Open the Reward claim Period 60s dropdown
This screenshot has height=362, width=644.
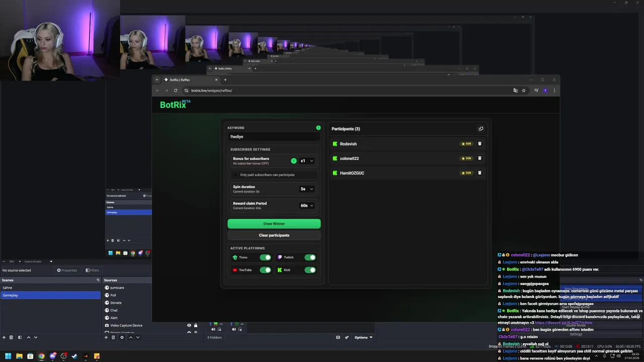(x=307, y=206)
